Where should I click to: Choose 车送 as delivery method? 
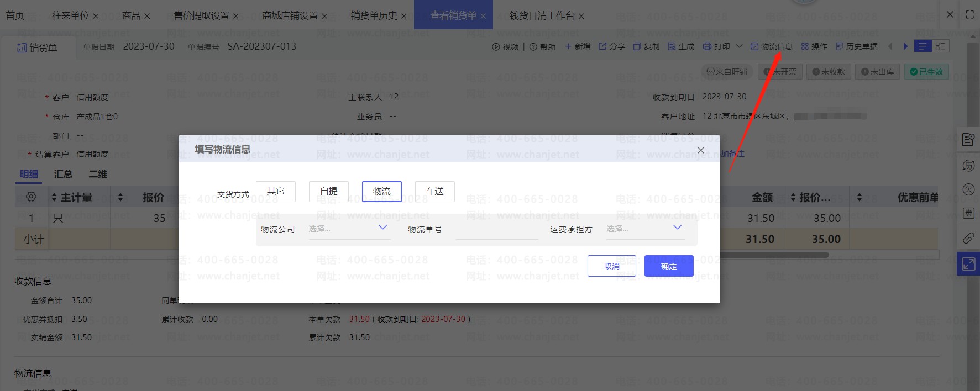tap(434, 192)
